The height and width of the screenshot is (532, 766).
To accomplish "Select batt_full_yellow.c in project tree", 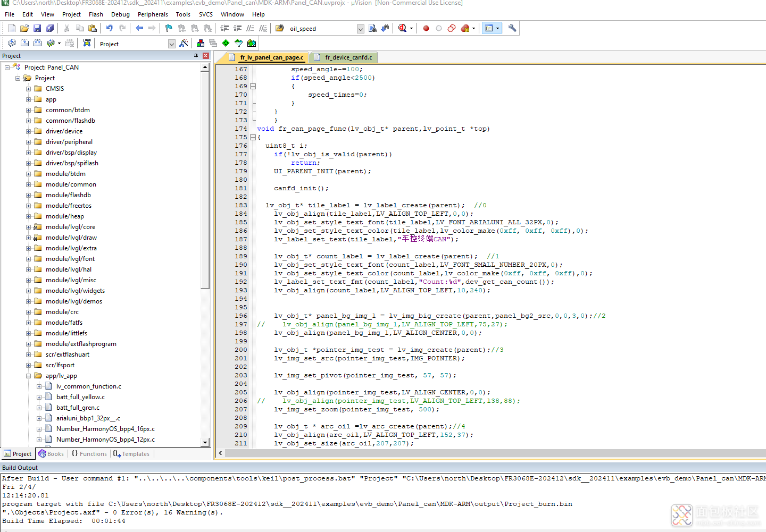I will point(81,397).
